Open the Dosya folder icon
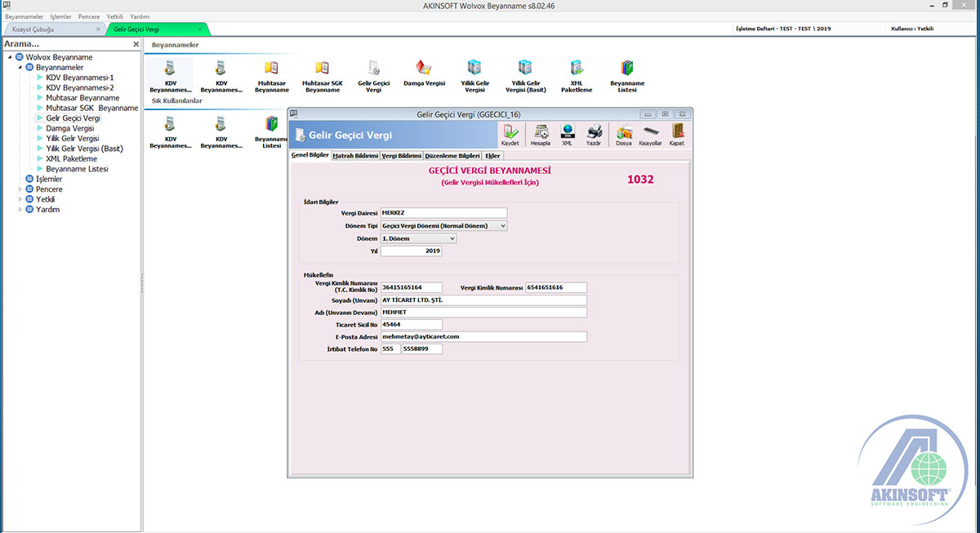This screenshot has width=980, height=533. tap(624, 133)
